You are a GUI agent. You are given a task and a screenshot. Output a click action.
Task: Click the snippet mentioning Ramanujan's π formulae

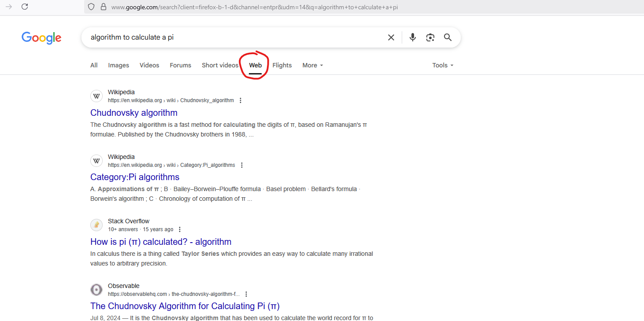pos(229,129)
